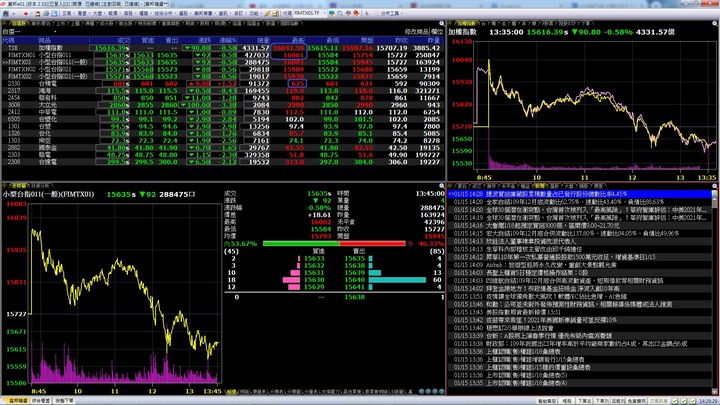Click the blue refresh icon beside the printer
720x405 pixels.
pos(54,13)
